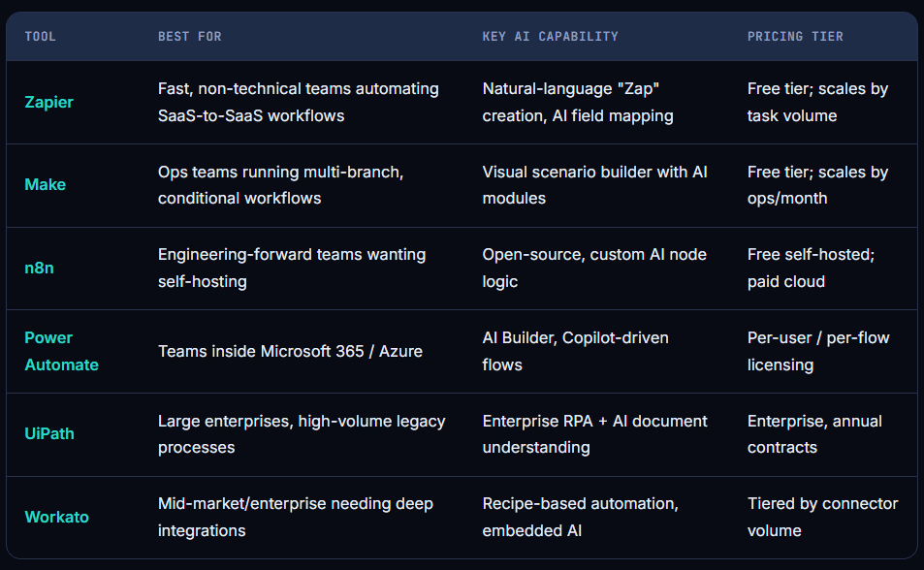Click 'Open-source, custom AI node logic' cell
The width and height of the screenshot is (924, 570).
point(594,268)
